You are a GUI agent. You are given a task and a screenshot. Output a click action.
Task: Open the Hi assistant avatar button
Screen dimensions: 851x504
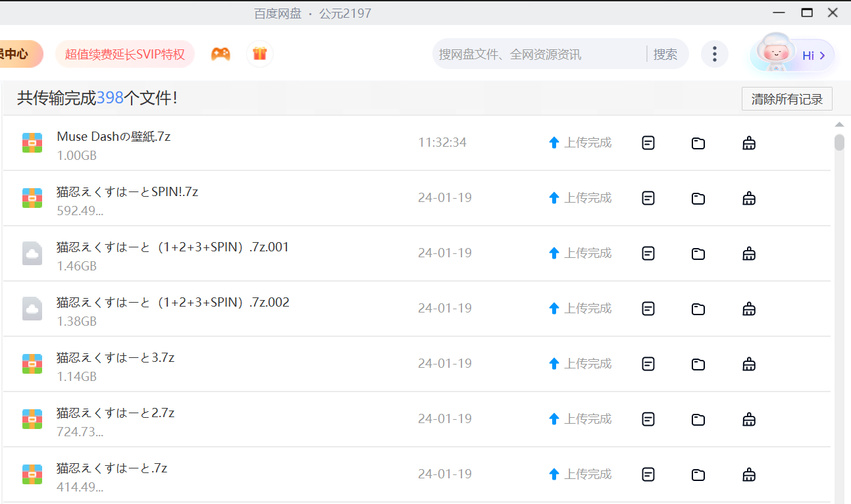(792, 54)
